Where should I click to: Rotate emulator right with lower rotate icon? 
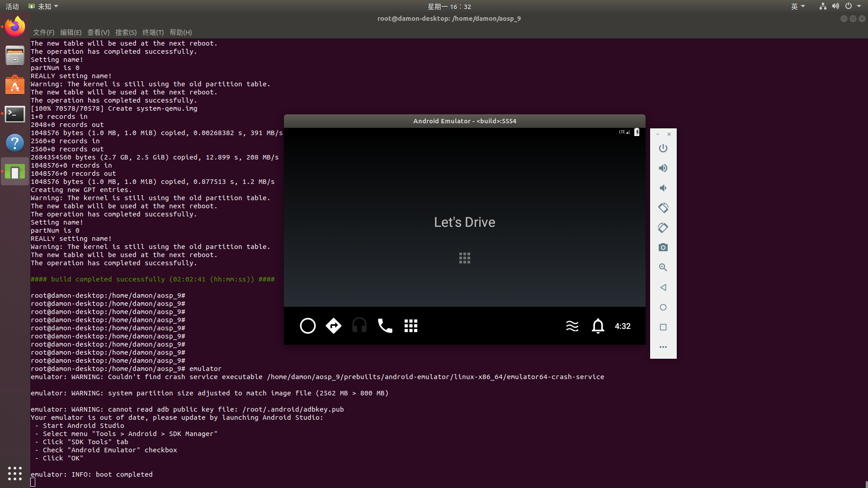click(663, 228)
